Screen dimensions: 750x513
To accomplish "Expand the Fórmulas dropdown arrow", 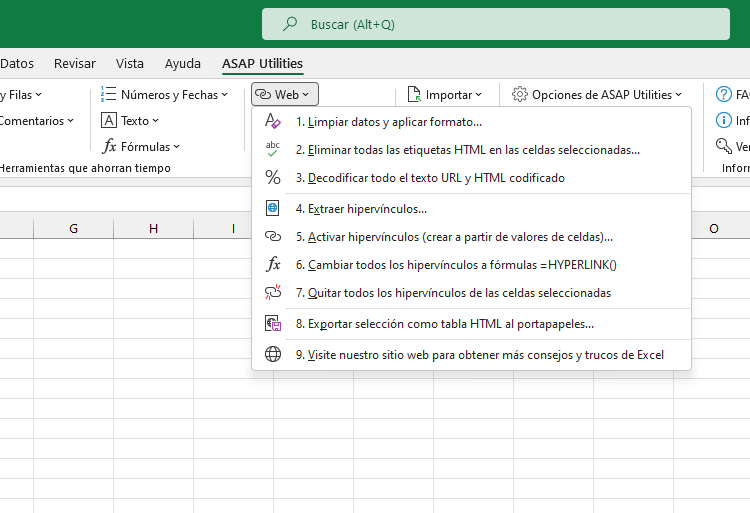I will click(176, 147).
